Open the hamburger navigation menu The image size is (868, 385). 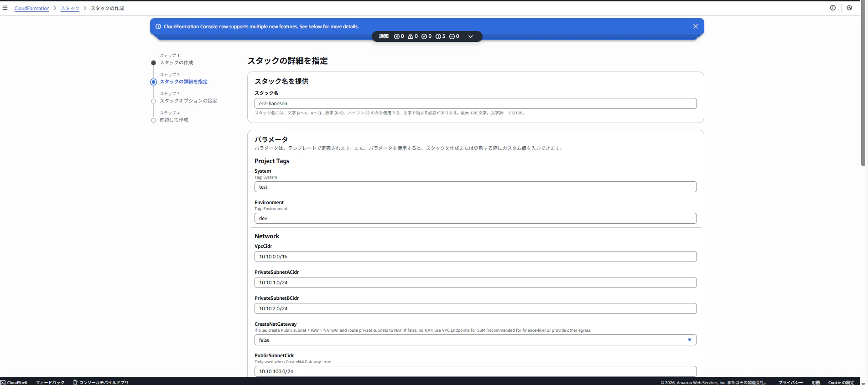(x=5, y=8)
